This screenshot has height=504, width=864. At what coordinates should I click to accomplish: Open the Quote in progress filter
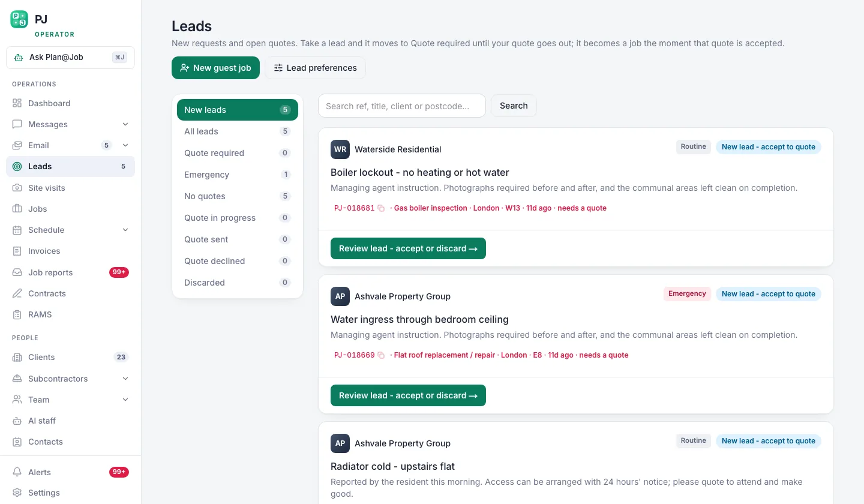pyautogui.click(x=238, y=218)
